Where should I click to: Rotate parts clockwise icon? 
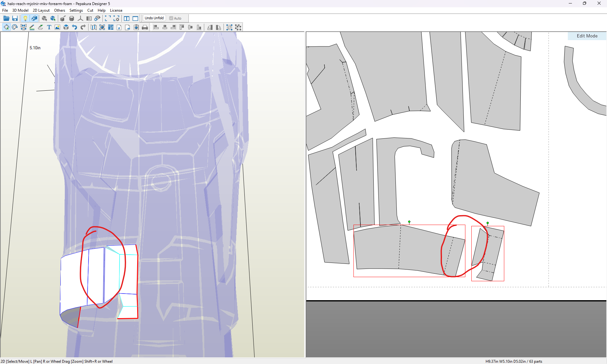click(218, 27)
